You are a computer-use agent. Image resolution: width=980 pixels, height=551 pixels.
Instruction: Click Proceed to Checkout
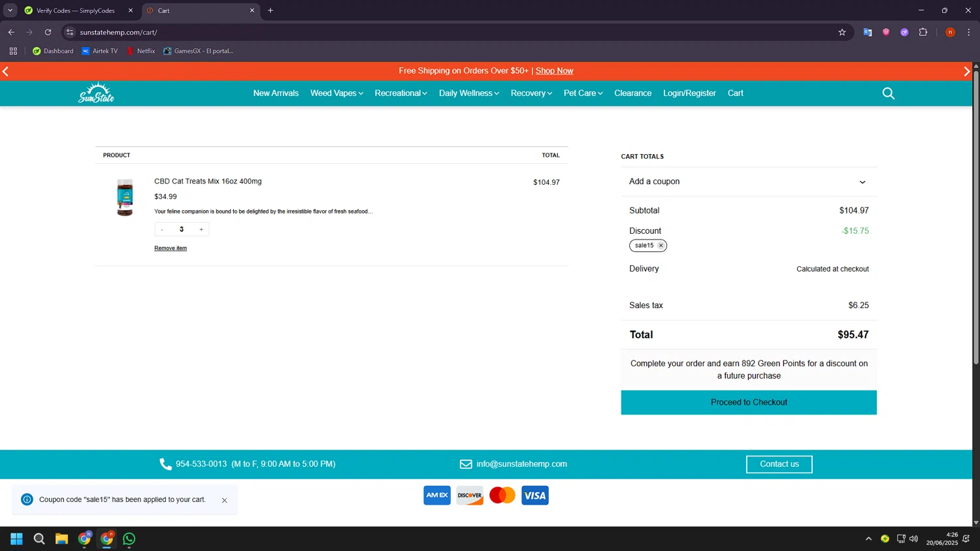tap(749, 402)
